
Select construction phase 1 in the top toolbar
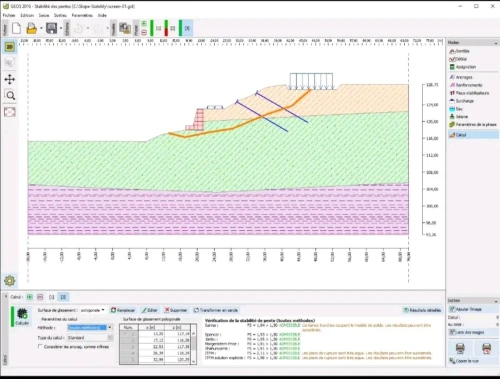pyautogui.click(x=158, y=28)
